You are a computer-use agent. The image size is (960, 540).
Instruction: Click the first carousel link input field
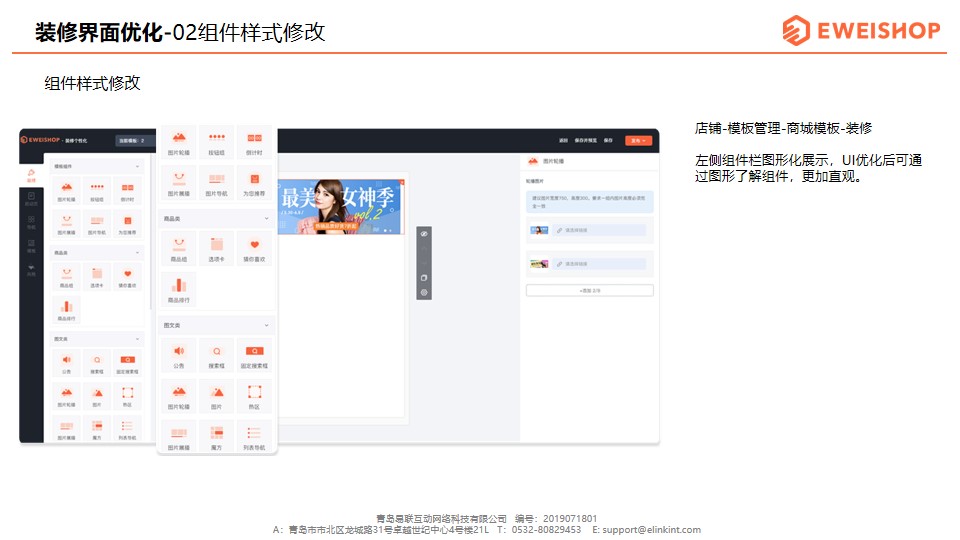pos(599,230)
